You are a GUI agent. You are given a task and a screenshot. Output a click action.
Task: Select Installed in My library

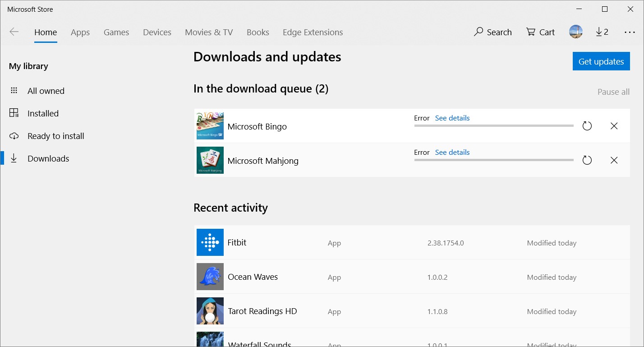point(43,113)
